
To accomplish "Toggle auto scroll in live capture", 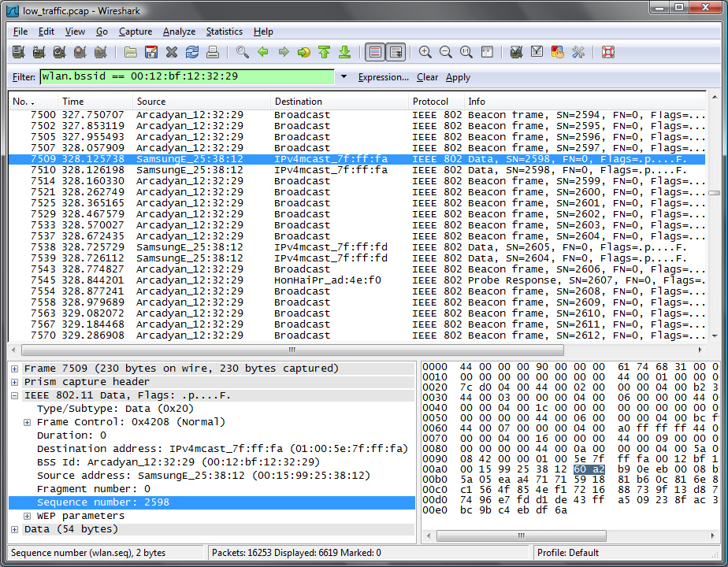I will tap(396, 53).
